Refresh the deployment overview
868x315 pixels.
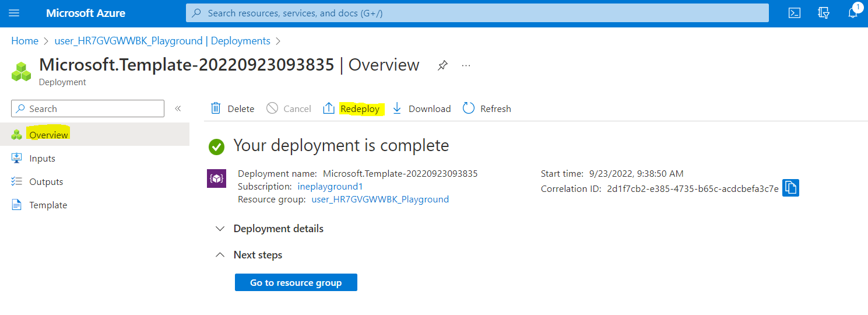coord(487,108)
